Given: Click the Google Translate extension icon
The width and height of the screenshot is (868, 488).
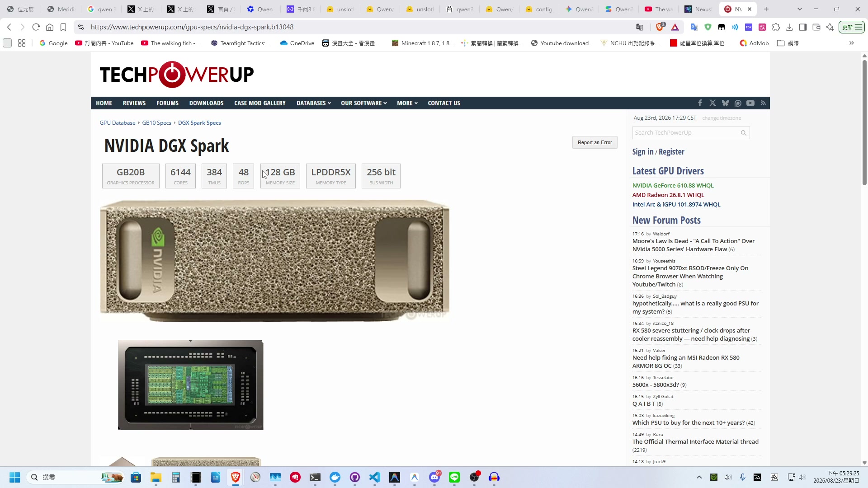Looking at the screenshot, I should [694, 27].
